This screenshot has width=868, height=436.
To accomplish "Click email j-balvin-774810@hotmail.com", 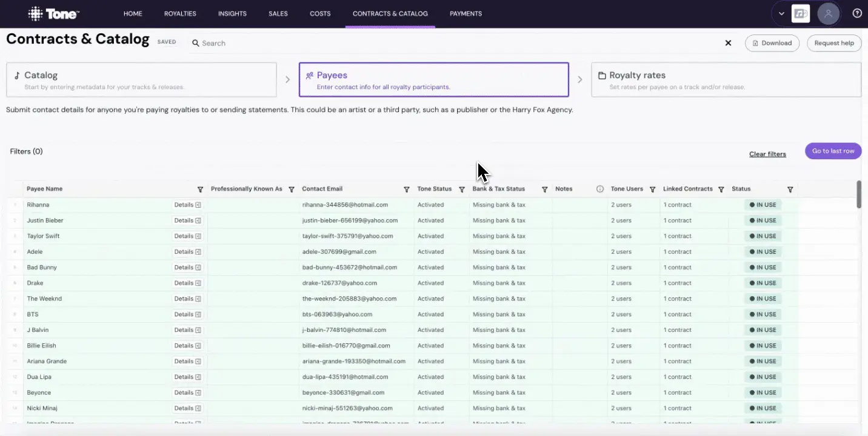I will (344, 330).
